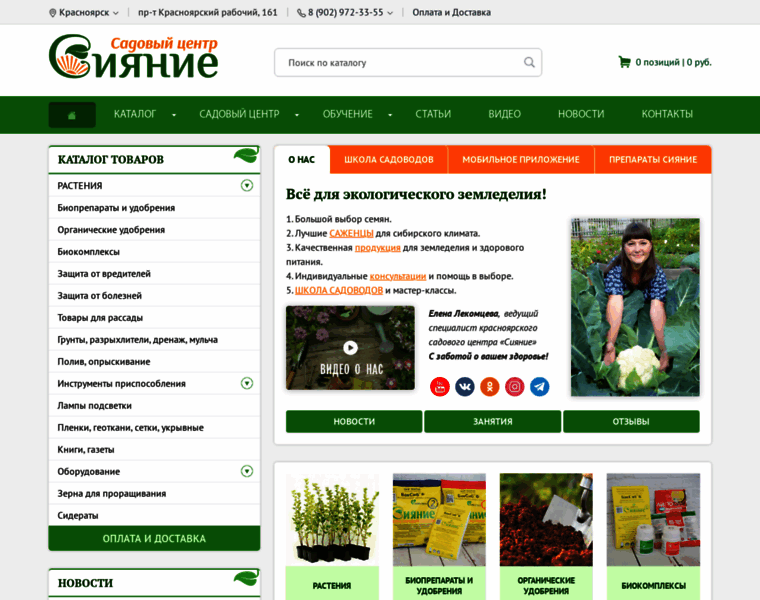Focus the Поиск по каталогу search field
This screenshot has height=600, width=760.
[x=408, y=63]
